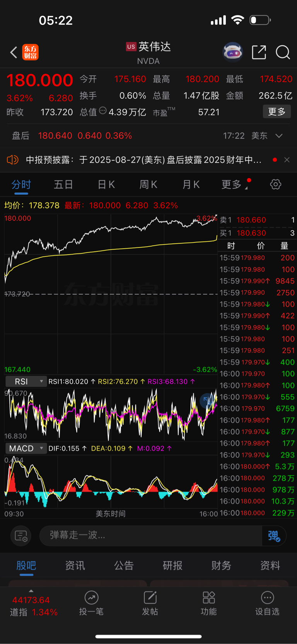The width and height of the screenshot is (297, 644).
Task: Tap the 发帖 compose icon
Action: (x=150, y=598)
